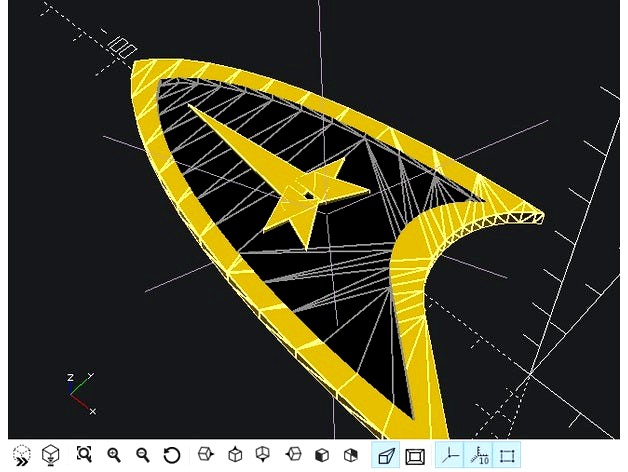Zoom out of the viewport
The image size is (628, 472).
(143, 455)
